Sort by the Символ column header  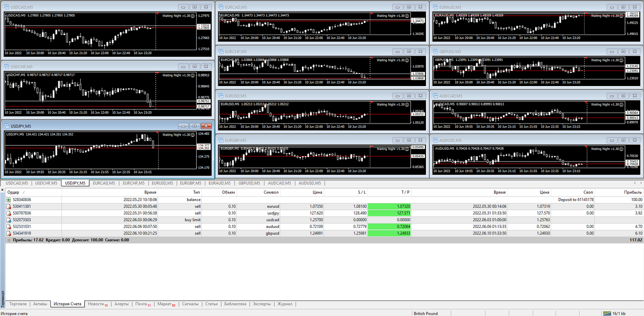coord(259,192)
